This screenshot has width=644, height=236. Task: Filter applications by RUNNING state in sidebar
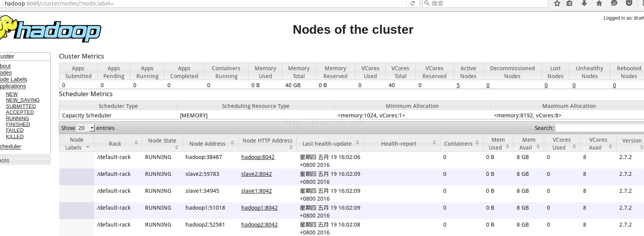tap(17, 119)
